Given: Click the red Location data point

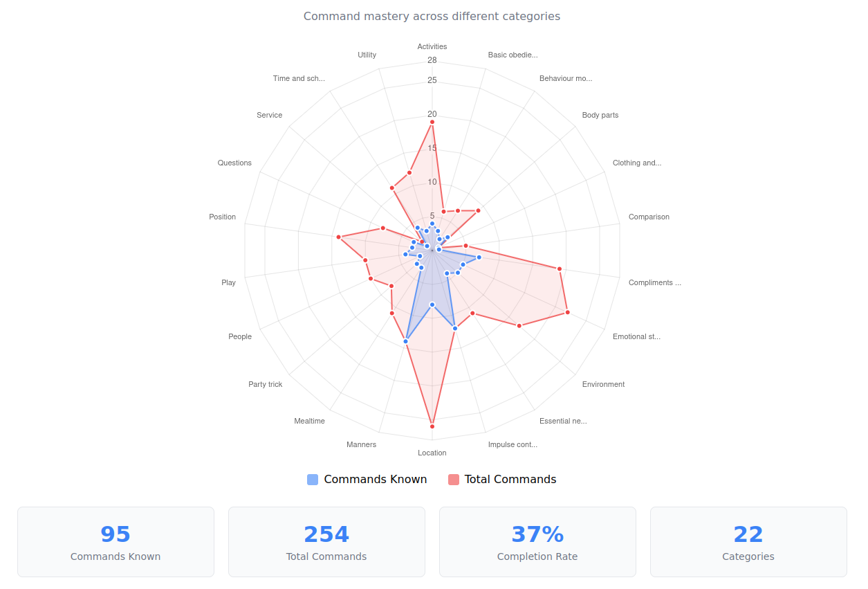Looking at the screenshot, I should pyautogui.click(x=432, y=426).
